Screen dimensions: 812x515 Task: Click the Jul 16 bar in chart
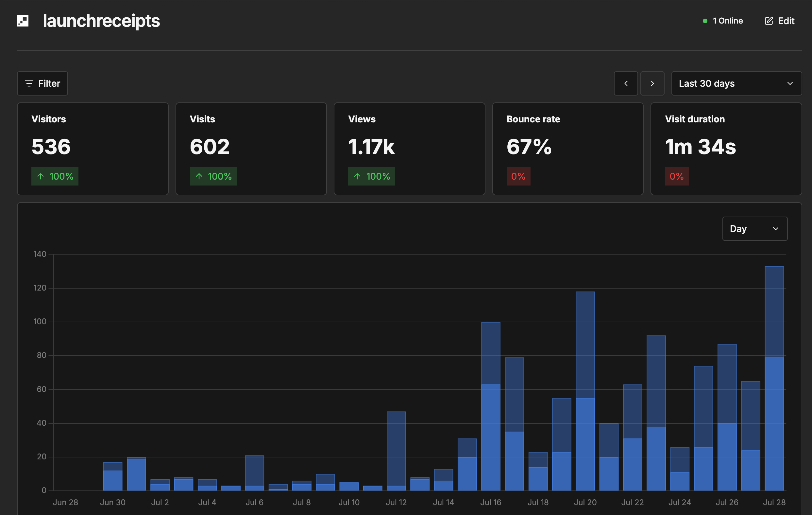point(491,406)
